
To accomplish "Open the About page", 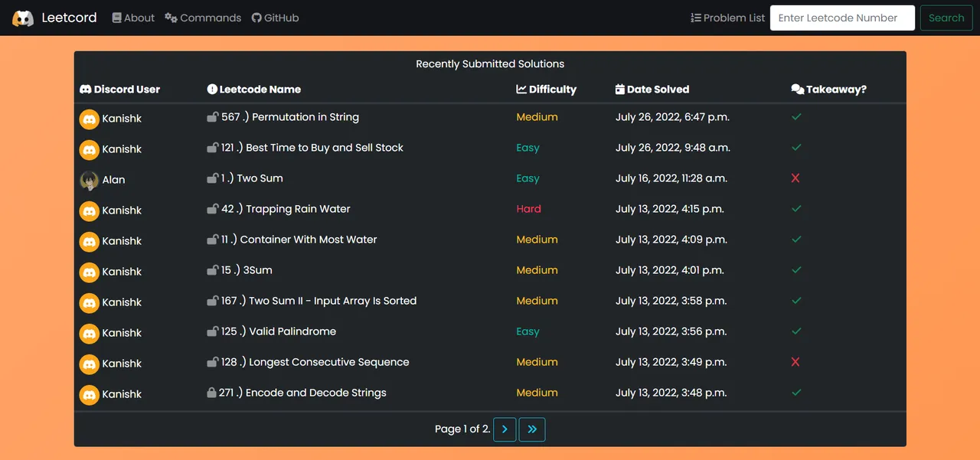I will coord(133,18).
